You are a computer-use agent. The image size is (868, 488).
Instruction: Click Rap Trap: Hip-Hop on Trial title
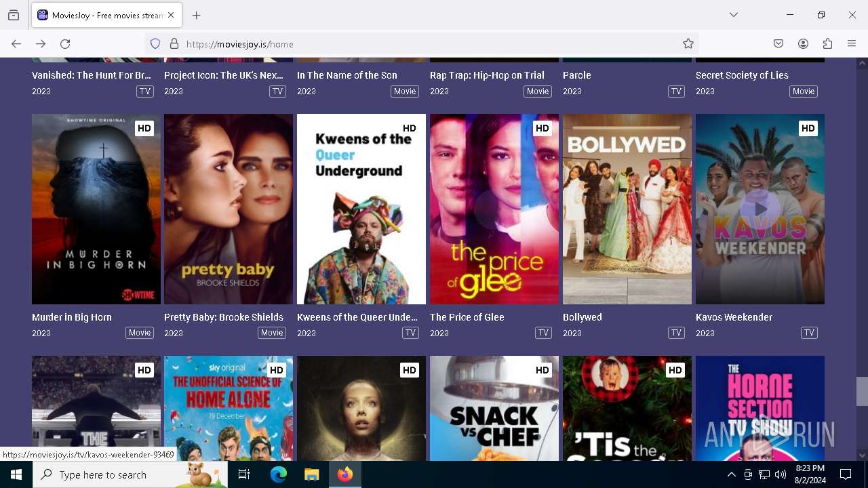point(487,75)
